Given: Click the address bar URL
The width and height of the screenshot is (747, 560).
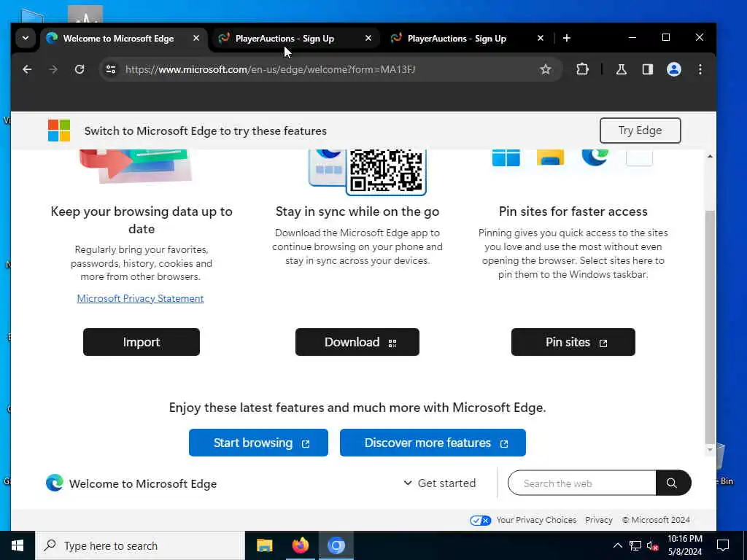Looking at the screenshot, I should coord(270,69).
